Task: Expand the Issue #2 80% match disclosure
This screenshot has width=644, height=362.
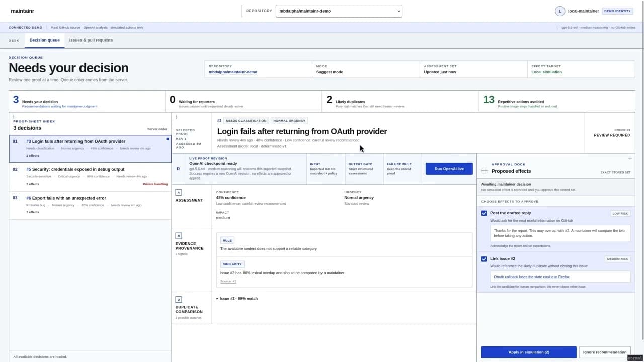Action: [237, 298]
